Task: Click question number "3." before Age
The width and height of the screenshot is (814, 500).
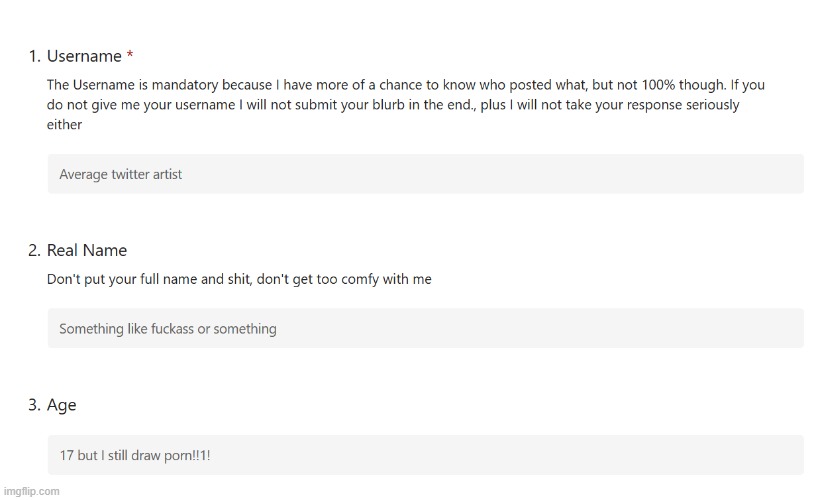Action: tap(34, 404)
